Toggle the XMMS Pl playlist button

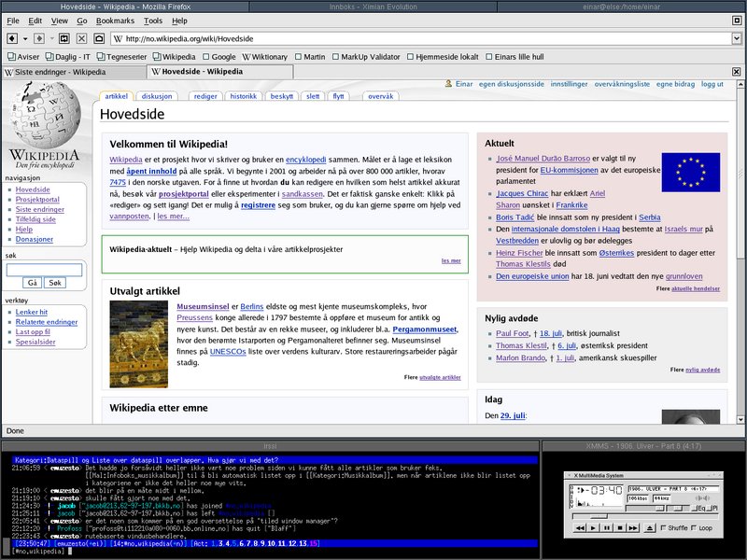point(712,508)
